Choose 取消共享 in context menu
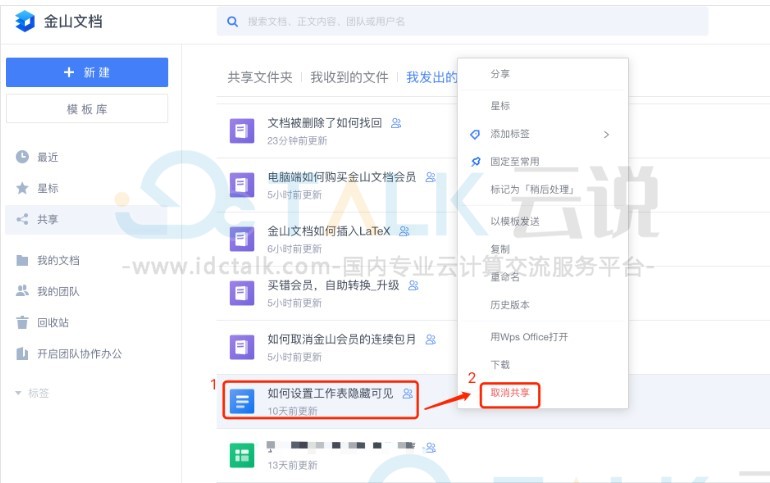 pos(510,393)
